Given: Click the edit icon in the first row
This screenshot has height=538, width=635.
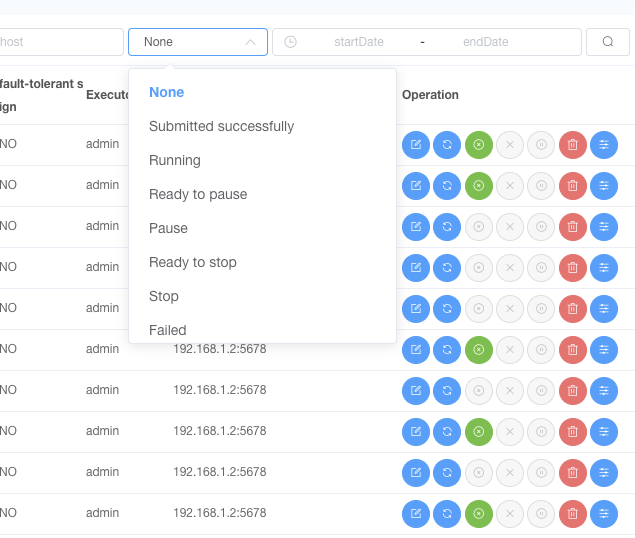Looking at the screenshot, I should (x=416, y=145).
